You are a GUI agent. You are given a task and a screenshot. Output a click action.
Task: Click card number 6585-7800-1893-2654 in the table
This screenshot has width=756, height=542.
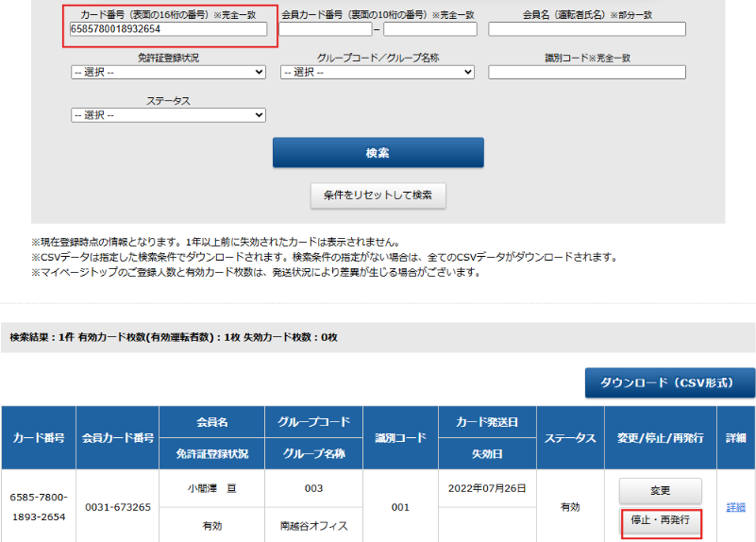coord(39,507)
